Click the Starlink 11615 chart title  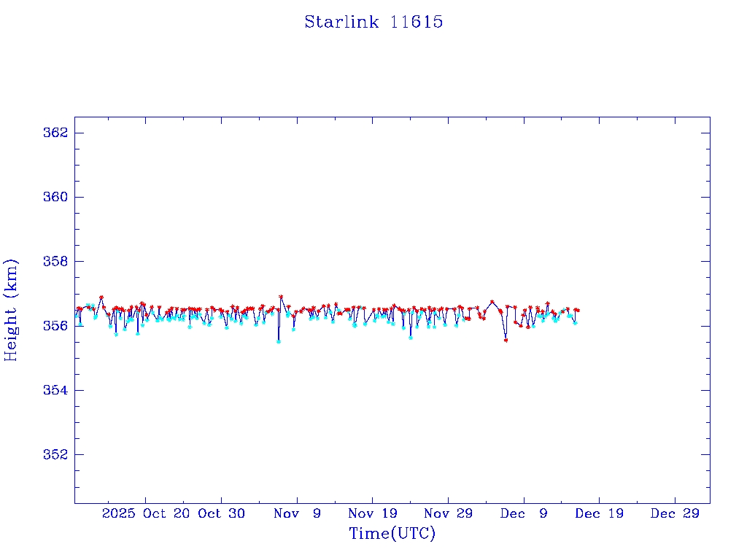pyautogui.click(x=373, y=22)
